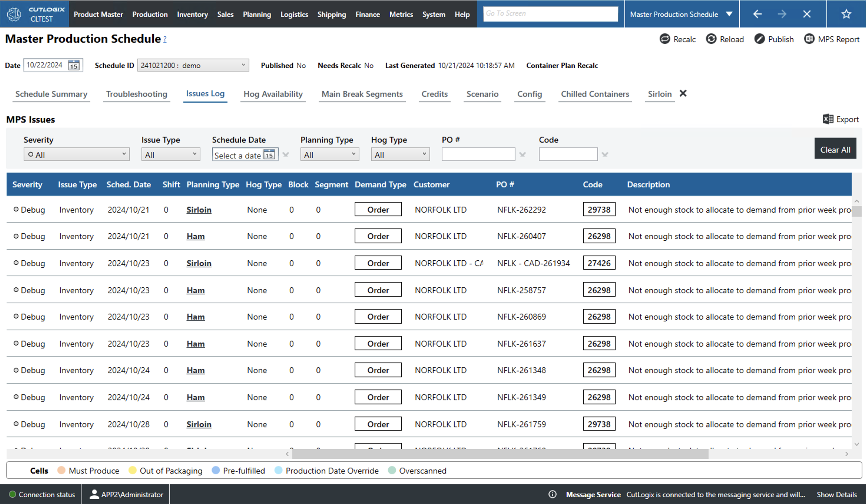This screenshot has width=866, height=504.
Task: Click the Export to Excel icon
Action: pyautogui.click(x=828, y=119)
